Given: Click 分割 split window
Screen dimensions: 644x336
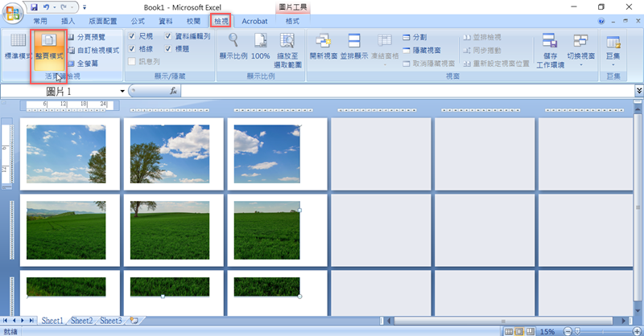Looking at the screenshot, I should (415, 37).
